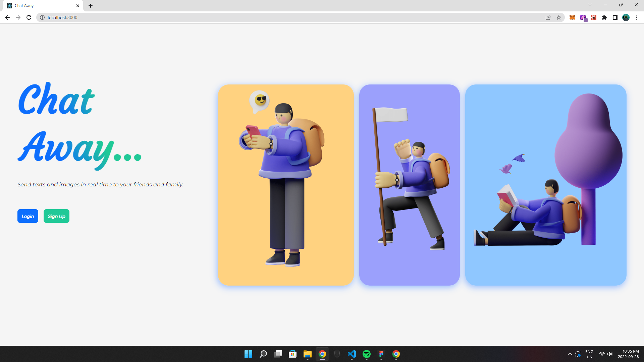The height and width of the screenshot is (362, 644).
Task: Open Wi-Fi network settings in the tray
Action: coord(602,354)
